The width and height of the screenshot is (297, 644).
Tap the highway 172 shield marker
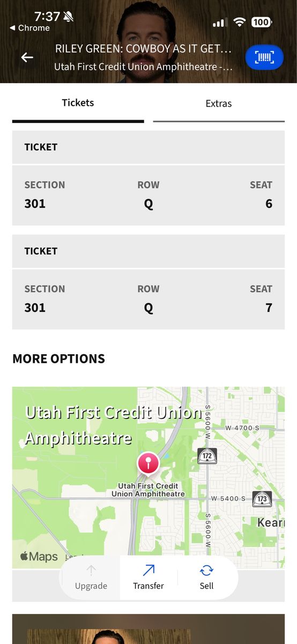point(207,456)
